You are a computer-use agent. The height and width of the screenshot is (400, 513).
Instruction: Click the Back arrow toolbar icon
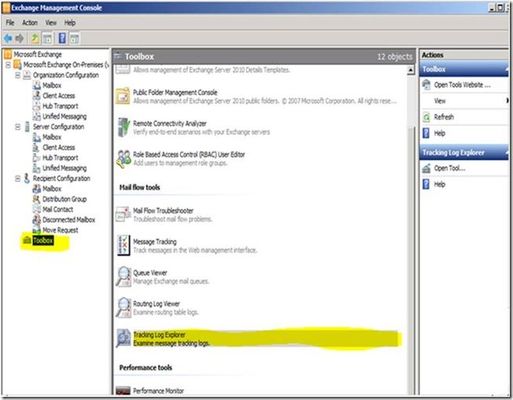[8, 38]
